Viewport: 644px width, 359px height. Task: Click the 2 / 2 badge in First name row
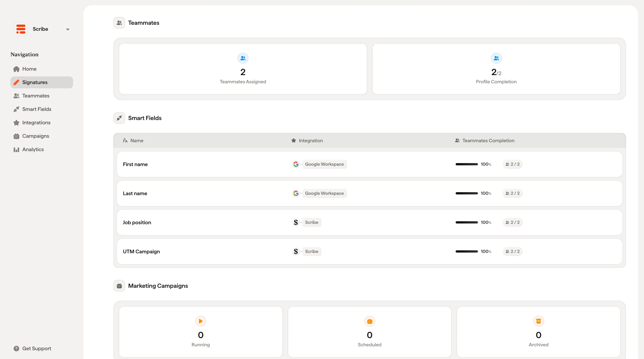point(512,164)
